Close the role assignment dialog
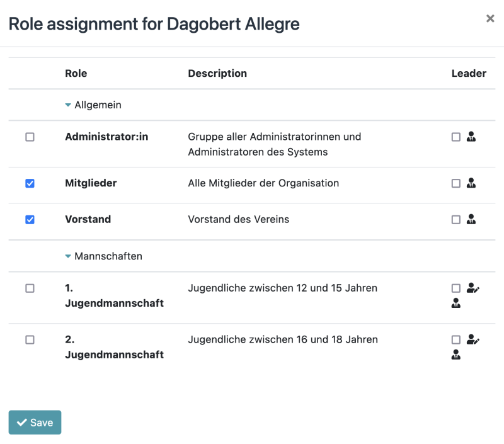This screenshot has height=444, width=504. [x=490, y=18]
